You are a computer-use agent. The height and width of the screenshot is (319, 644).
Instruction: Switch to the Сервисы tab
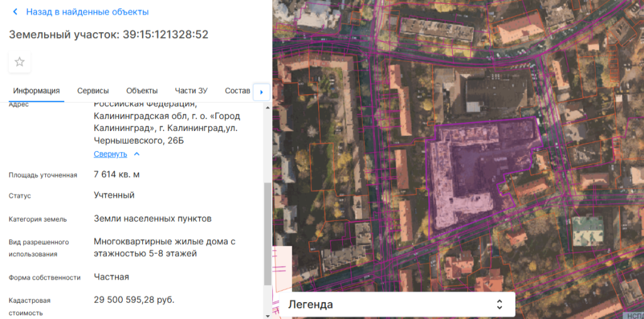click(93, 91)
